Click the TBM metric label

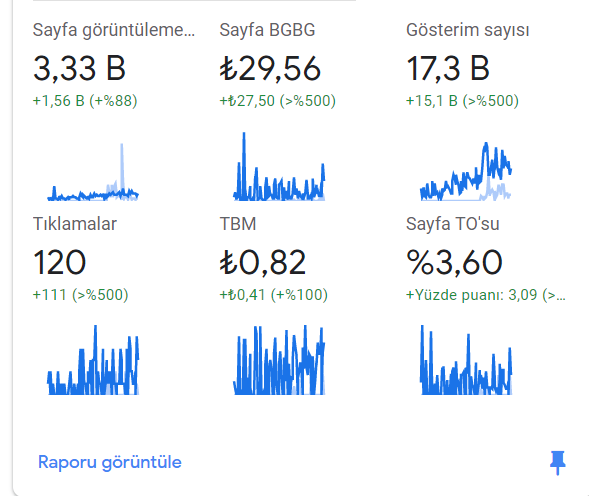click(238, 224)
